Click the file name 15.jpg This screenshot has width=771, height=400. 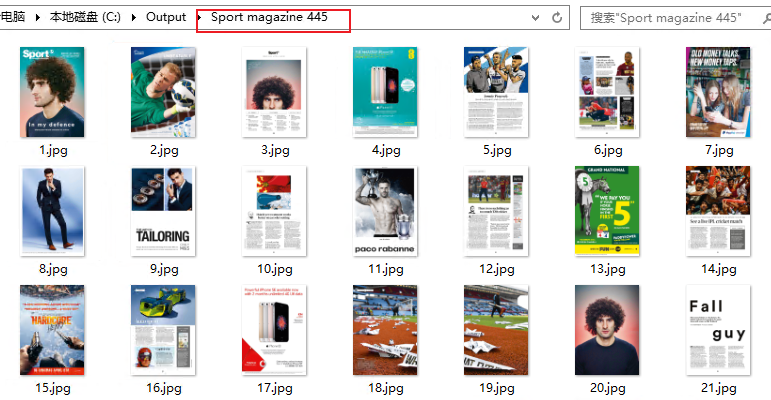click(53, 388)
